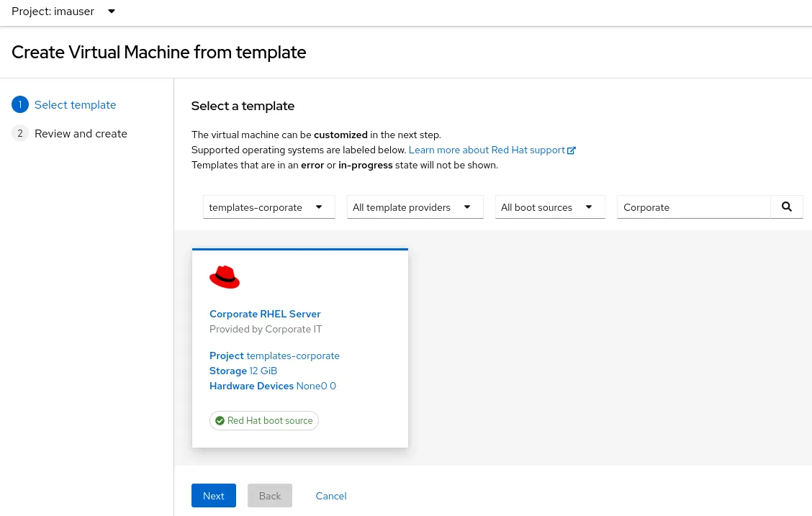Switch to the Review and create step
Screen dimensions: 812x516
pos(81,134)
